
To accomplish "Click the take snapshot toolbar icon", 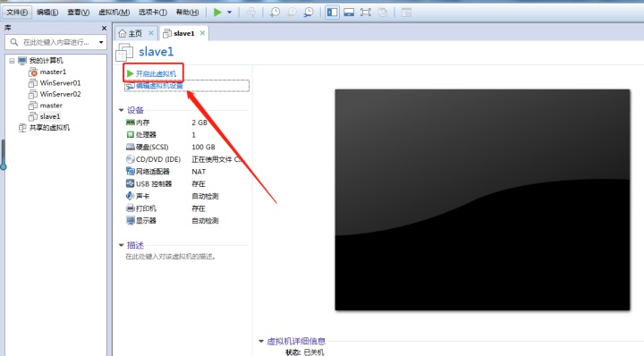I will 275,13.
